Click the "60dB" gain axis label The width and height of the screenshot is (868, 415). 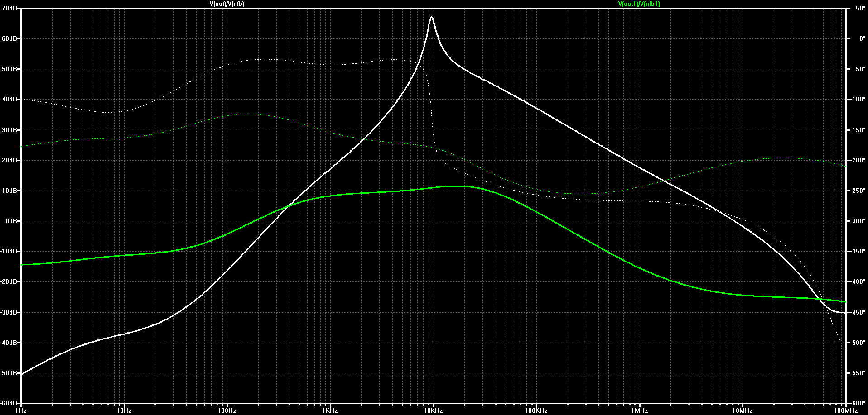pos(10,38)
